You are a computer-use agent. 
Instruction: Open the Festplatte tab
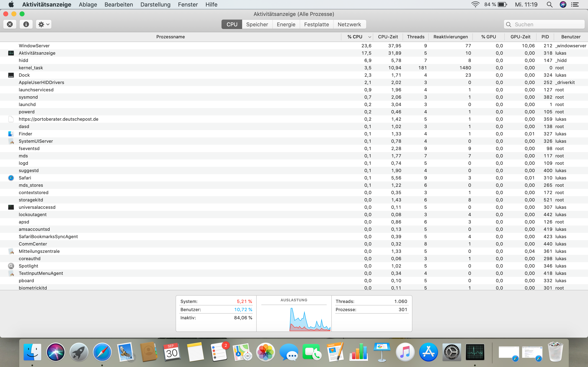click(x=316, y=24)
